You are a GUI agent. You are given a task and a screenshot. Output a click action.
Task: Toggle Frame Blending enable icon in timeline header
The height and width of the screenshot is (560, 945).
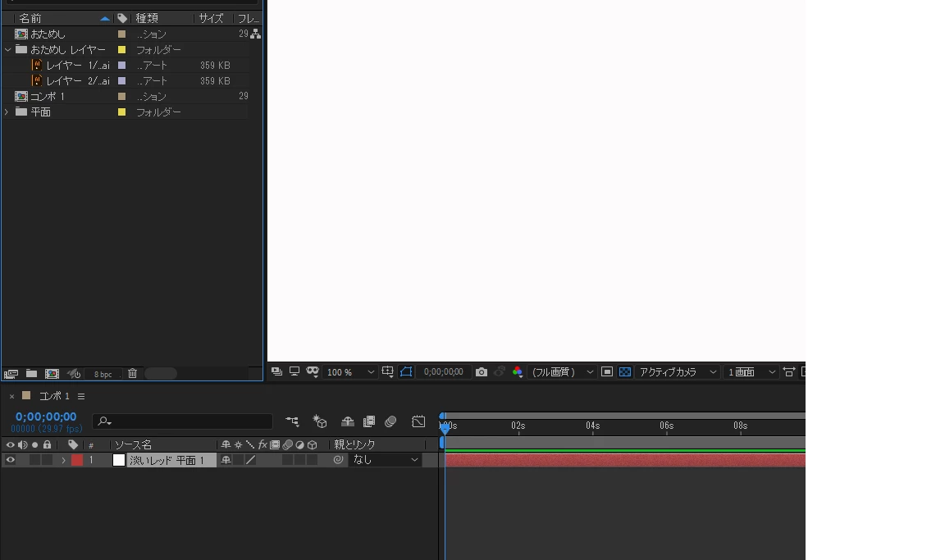[x=369, y=421]
